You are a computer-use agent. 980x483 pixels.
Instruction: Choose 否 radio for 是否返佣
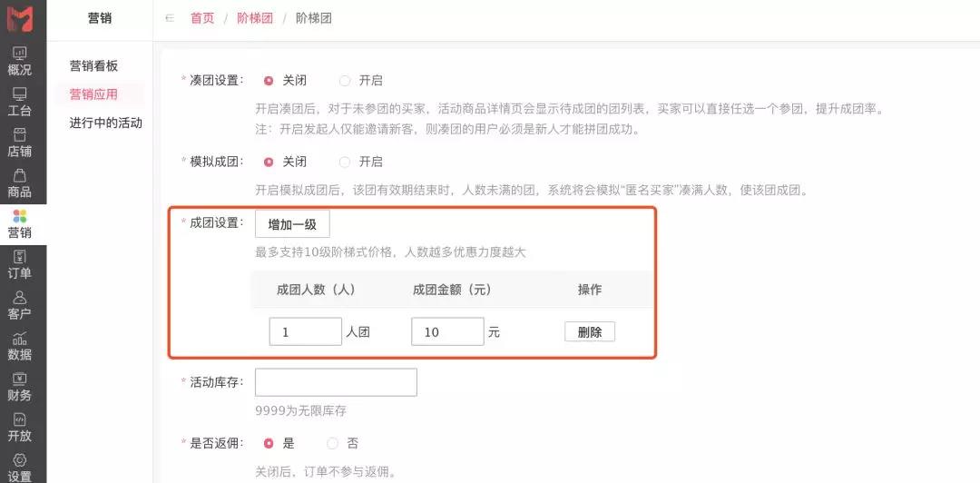[x=332, y=444]
